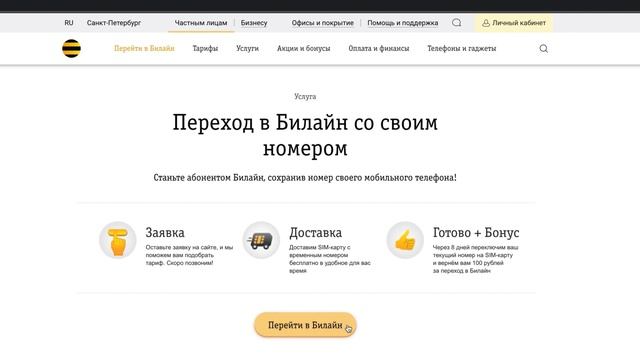Click the search magnifier icon
640x360 pixels.
click(x=544, y=49)
